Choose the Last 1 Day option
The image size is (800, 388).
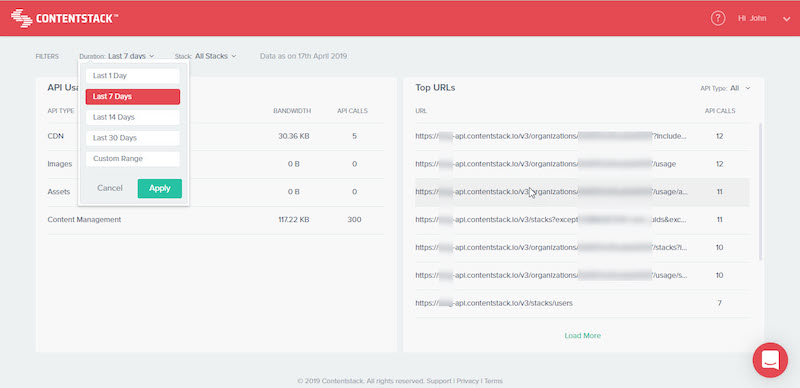tap(133, 76)
